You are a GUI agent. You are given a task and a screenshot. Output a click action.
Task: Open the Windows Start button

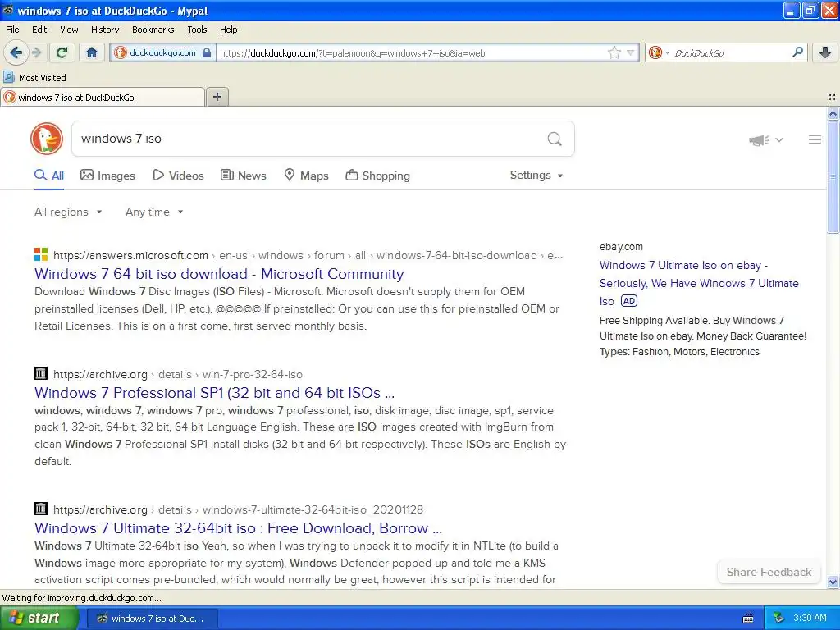[x=39, y=618]
